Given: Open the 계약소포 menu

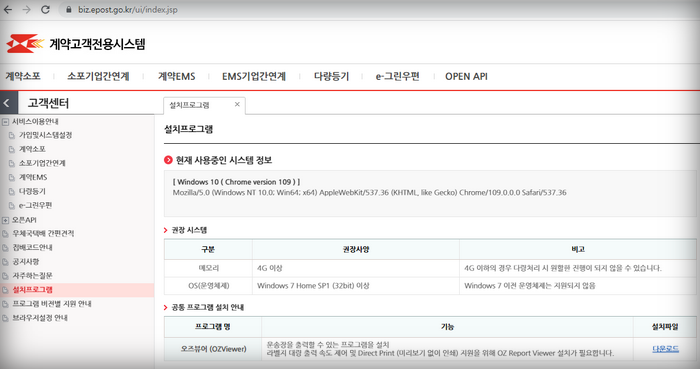Looking at the screenshot, I should (23, 76).
